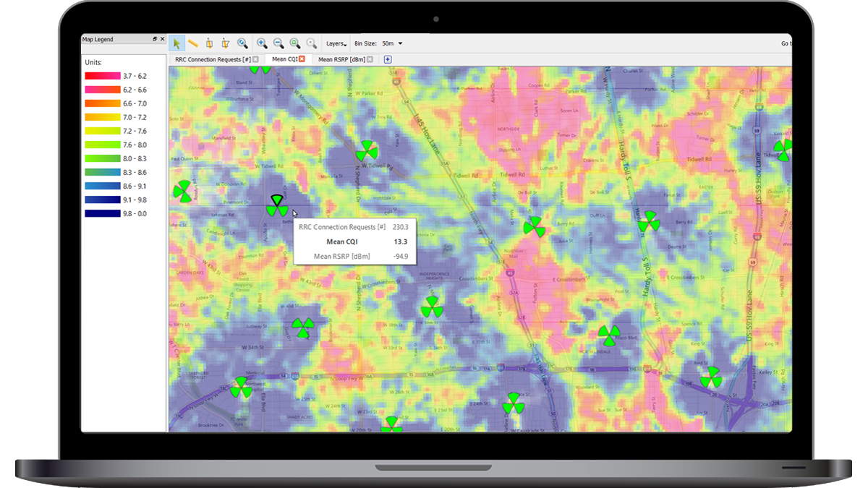Undock the Map Legend panel

155,40
